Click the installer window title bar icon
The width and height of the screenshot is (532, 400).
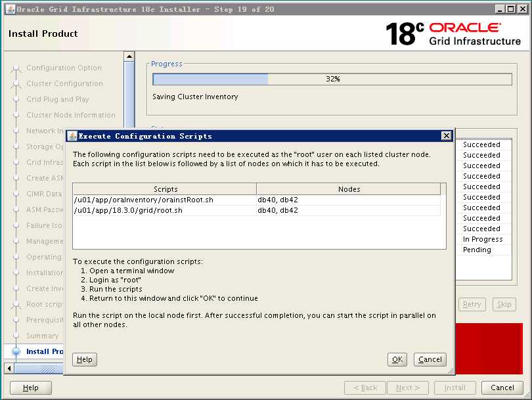click(11, 9)
